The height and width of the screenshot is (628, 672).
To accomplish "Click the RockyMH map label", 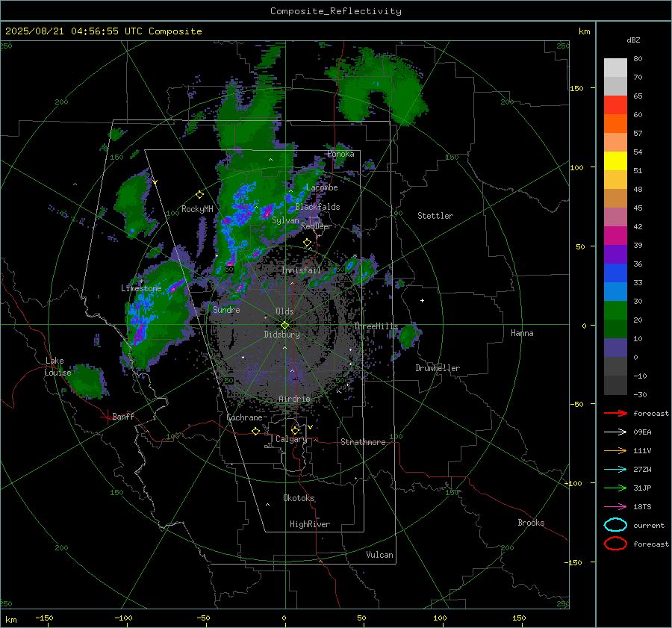I will coord(197,209).
